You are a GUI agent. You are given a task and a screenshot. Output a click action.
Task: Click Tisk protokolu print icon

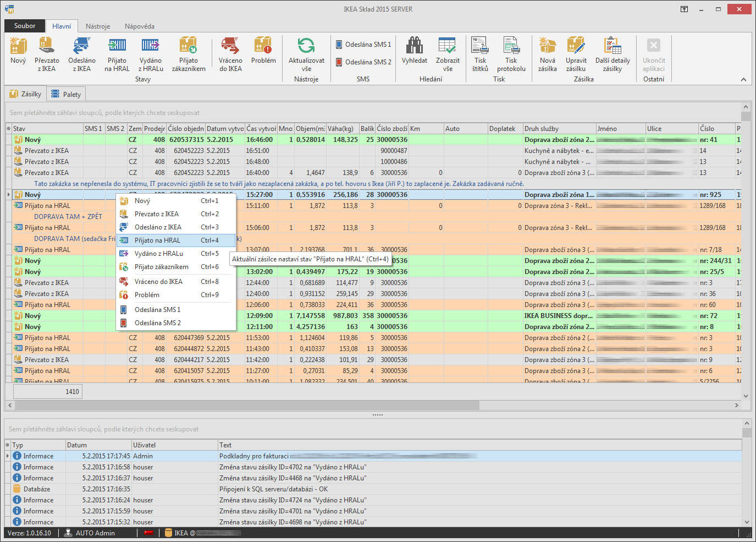(511, 54)
